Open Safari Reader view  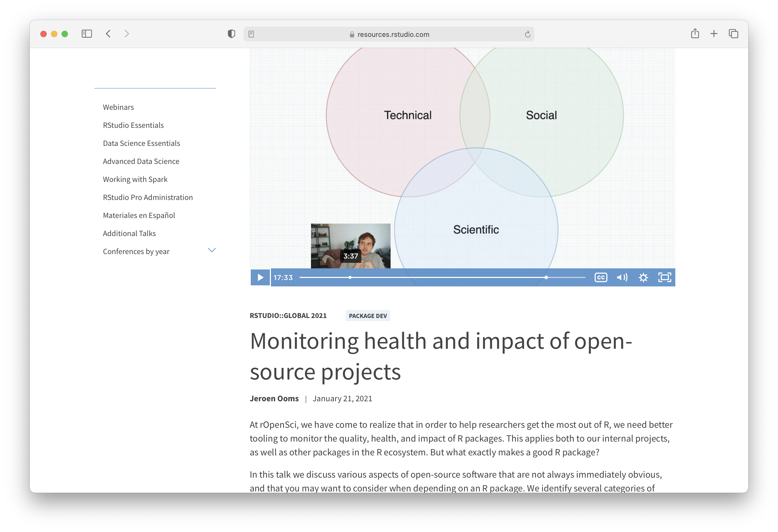251,34
